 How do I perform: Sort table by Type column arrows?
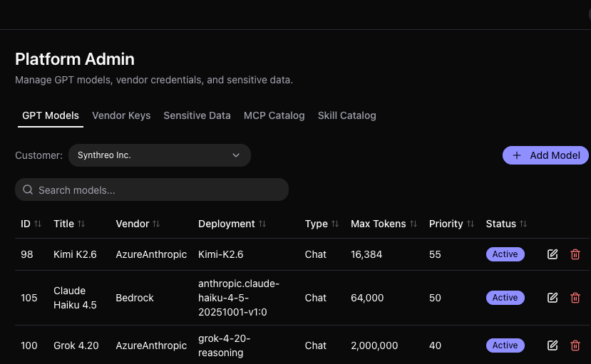point(335,224)
